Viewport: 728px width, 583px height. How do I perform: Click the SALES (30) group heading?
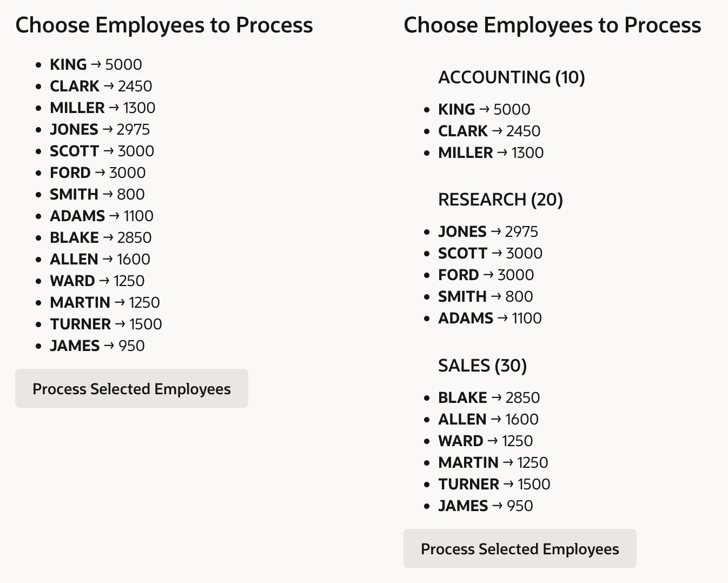point(482,366)
